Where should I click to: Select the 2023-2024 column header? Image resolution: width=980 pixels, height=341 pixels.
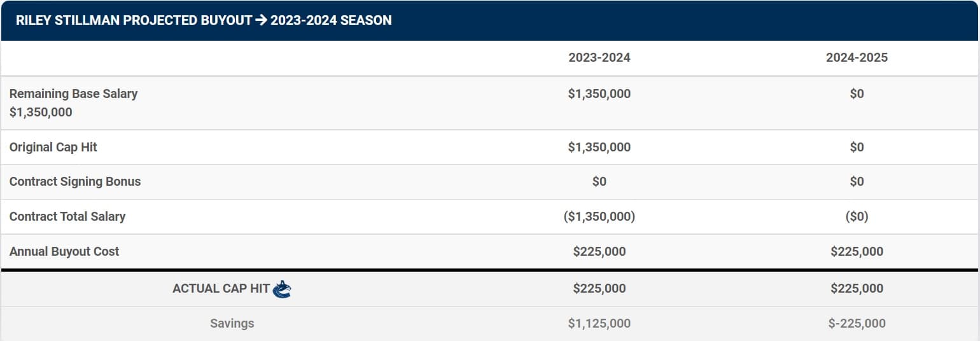click(599, 58)
